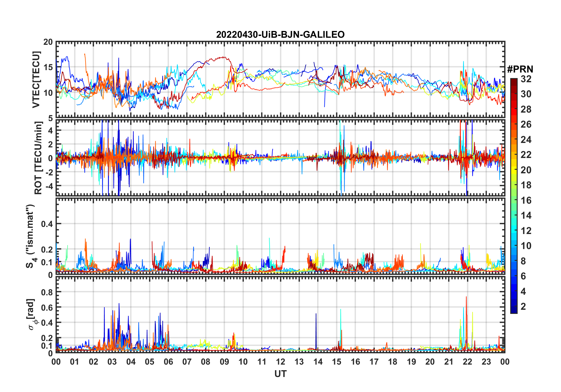The height and width of the screenshot is (392, 561).
Task: Click colorbar tick label 24
Action: click(526, 140)
